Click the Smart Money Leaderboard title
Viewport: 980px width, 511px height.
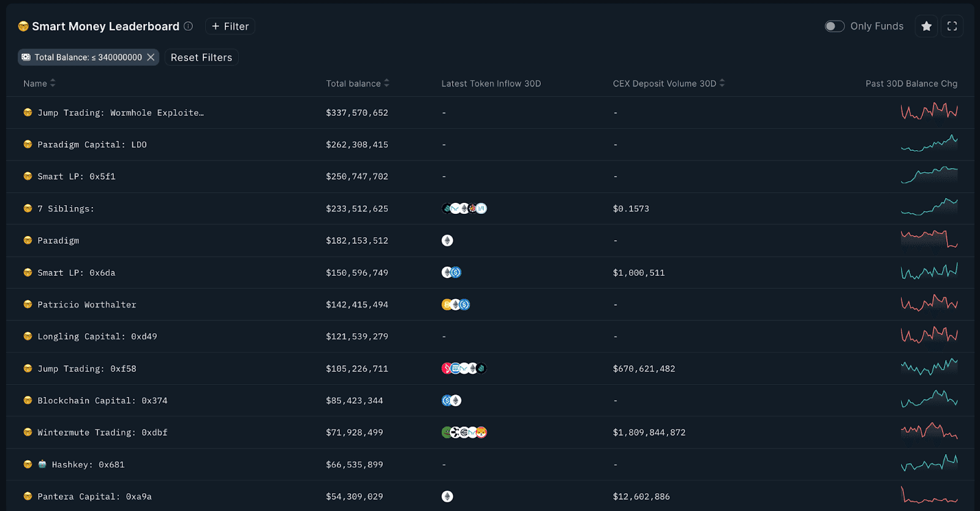(x=105, y=26)
